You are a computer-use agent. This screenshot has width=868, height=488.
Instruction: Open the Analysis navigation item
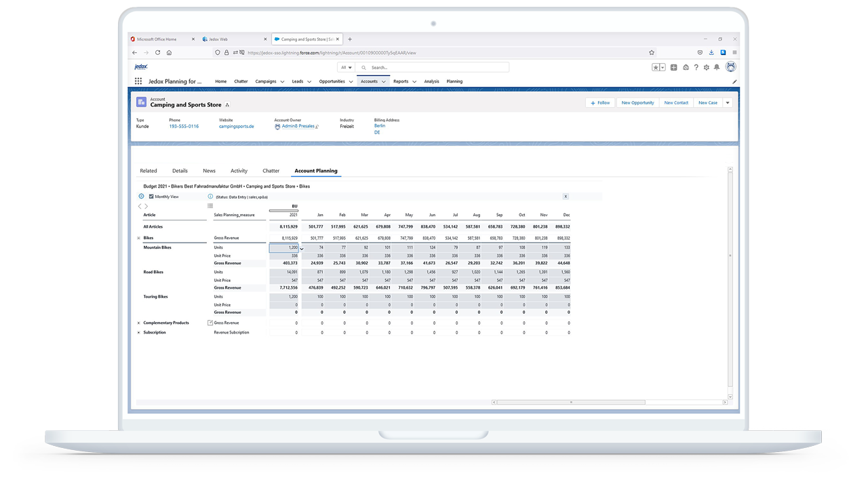431,81
